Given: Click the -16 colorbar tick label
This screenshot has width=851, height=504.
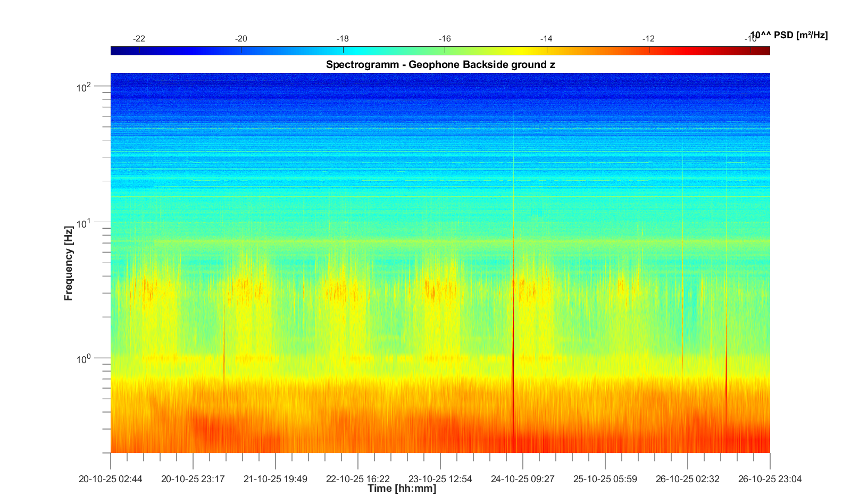Looking at the screenshot, I should click(445, 39).
